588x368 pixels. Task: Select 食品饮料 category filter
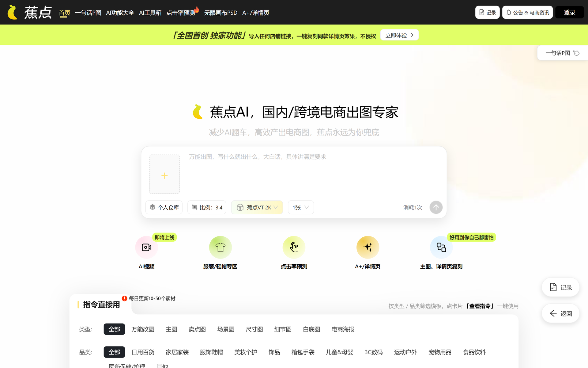point(474,352)
